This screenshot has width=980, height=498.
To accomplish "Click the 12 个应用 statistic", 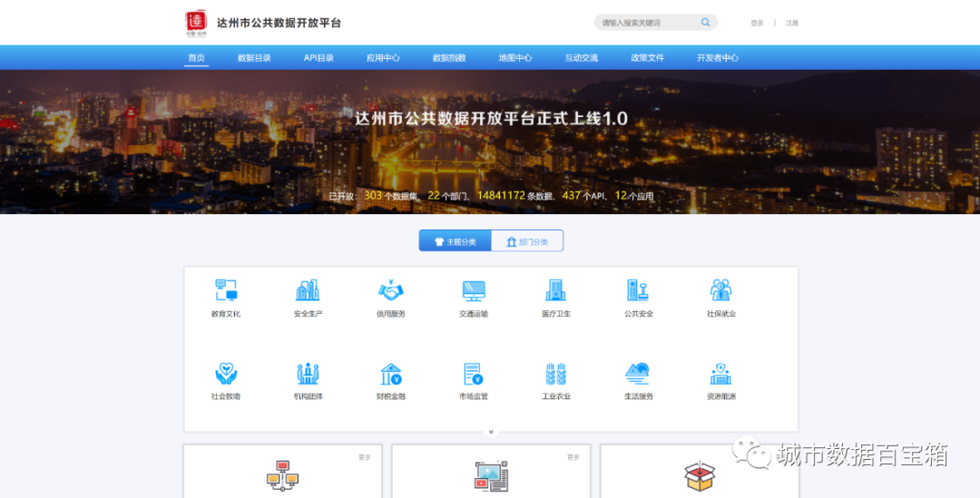I will pos(633,196).
